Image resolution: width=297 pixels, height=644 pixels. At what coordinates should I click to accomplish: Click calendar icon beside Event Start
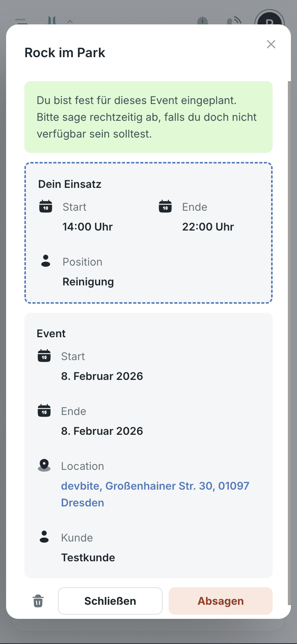44,356
